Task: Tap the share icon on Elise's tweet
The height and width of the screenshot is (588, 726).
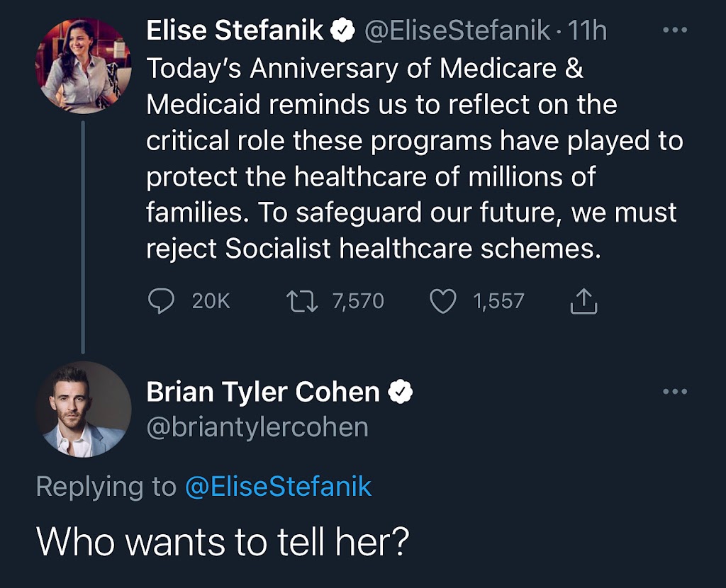Action: pos(584,303)
